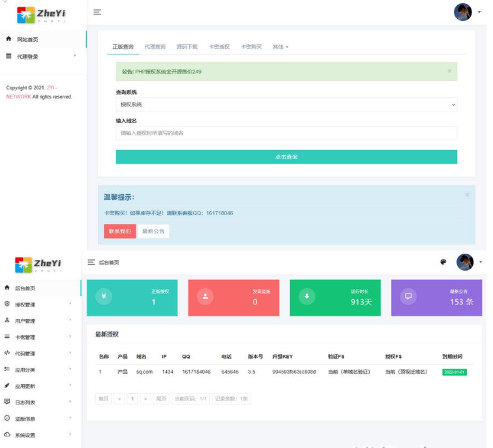Click the 输入域名 text field
The height and width of the screenshot is (448, 493).
point(286,133)
